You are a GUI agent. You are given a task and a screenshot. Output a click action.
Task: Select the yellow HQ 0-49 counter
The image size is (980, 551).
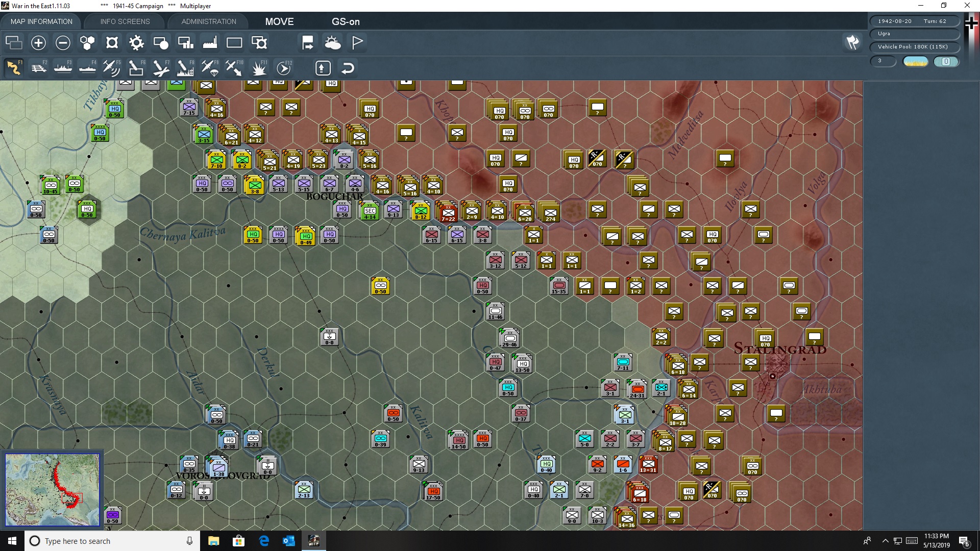[305, 237]
